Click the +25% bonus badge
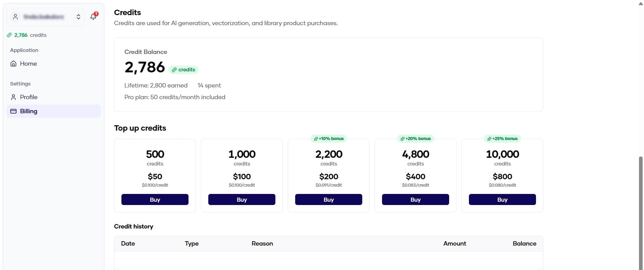 pyautogui.click(x=502, y=139)
